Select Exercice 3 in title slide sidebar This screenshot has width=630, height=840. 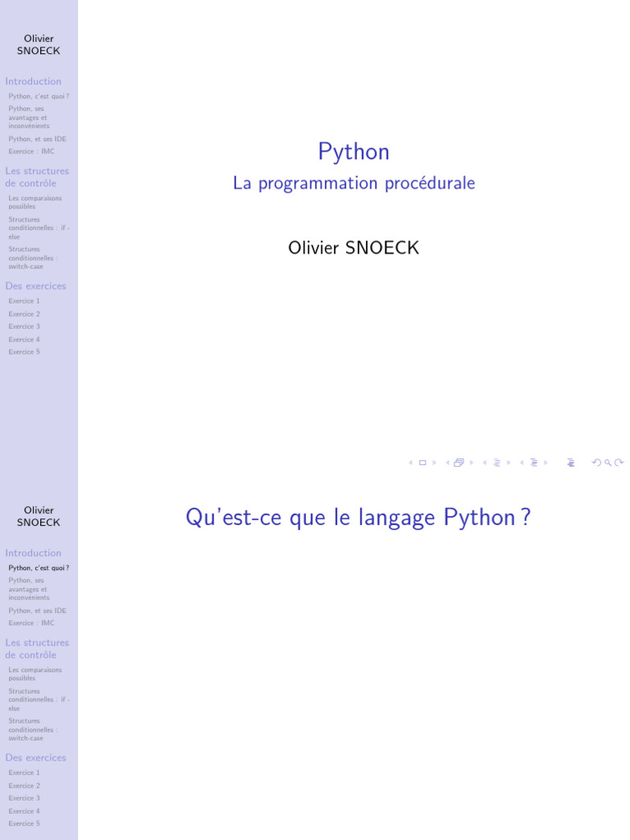[x=24, y=326]
